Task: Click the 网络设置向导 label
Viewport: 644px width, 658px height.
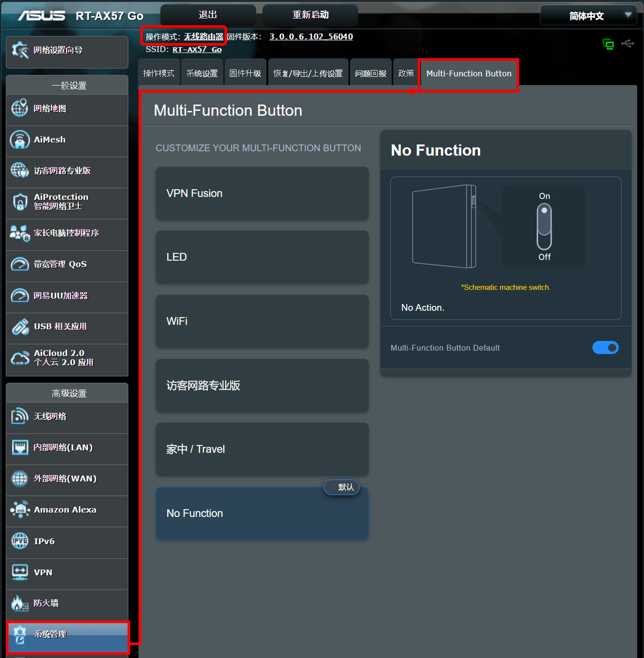Action: pyautogui.click(x=58, y=50)
